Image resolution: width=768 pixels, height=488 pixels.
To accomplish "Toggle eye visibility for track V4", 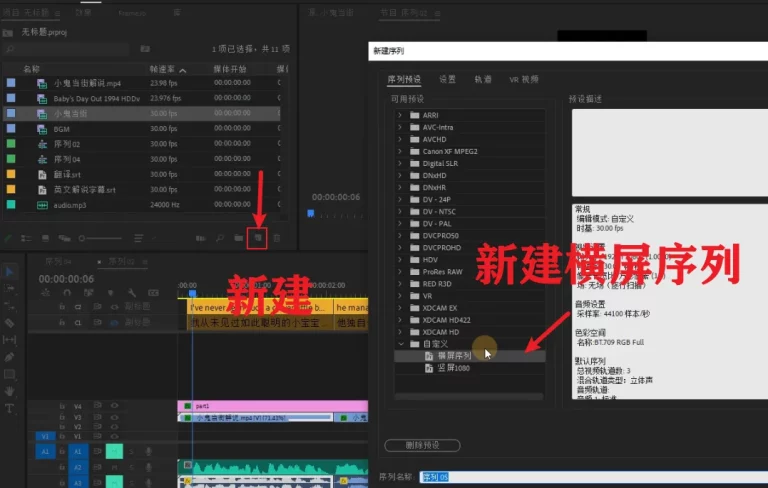I will coord(113,406).
